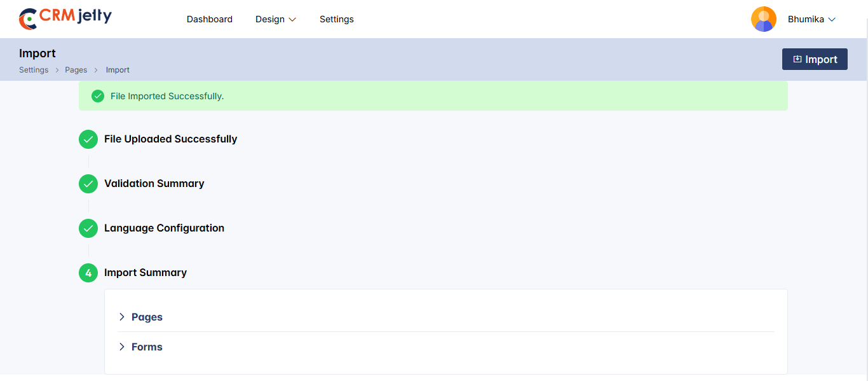
Task: Click the step 4 Import Summary circle
Action: click(x=88, y=273)
